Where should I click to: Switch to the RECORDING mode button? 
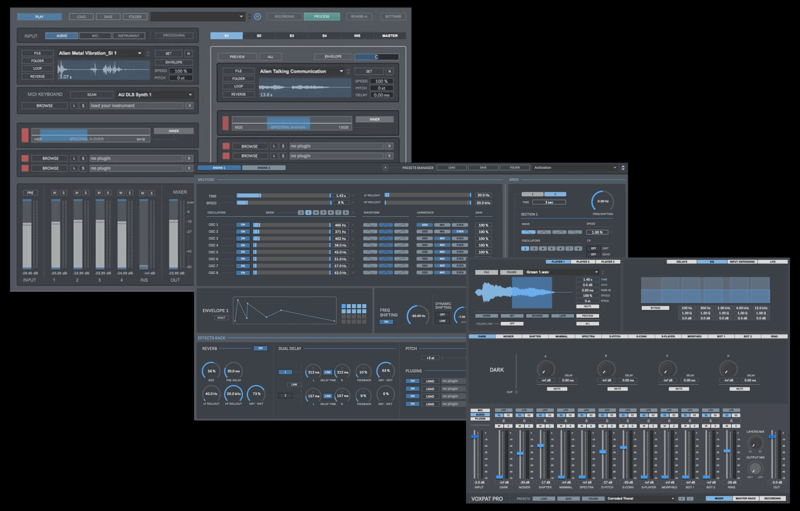pos(284,17)
